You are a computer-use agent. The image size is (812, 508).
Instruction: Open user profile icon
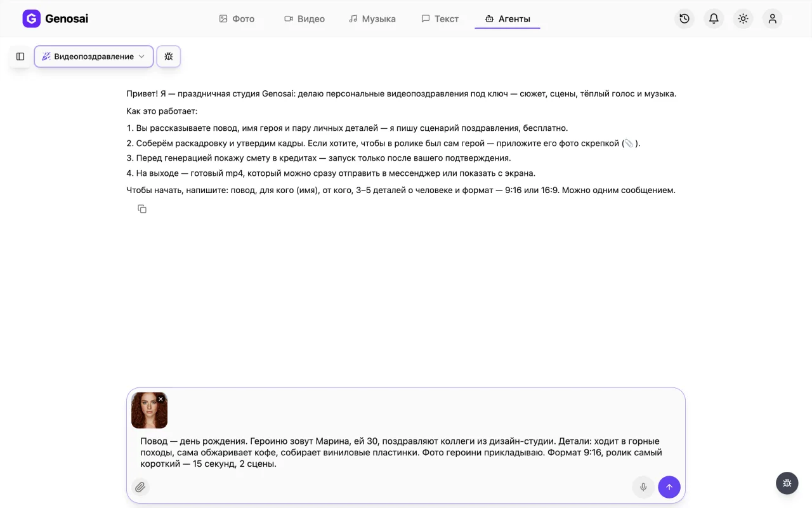tap(772, 18)
